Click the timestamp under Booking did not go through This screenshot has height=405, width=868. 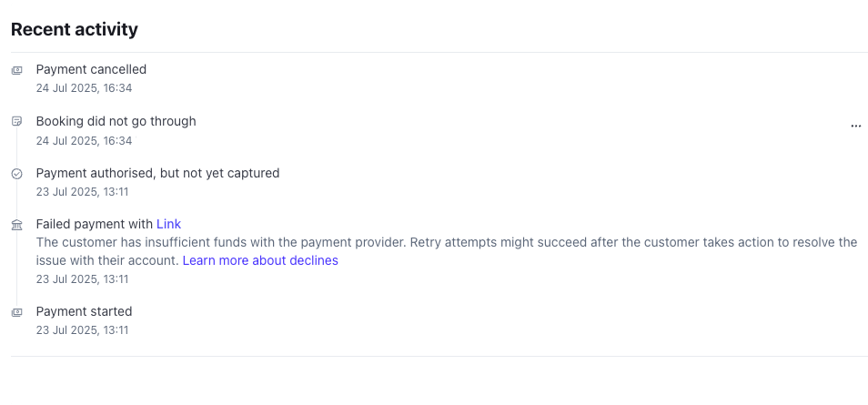[84, 141]
